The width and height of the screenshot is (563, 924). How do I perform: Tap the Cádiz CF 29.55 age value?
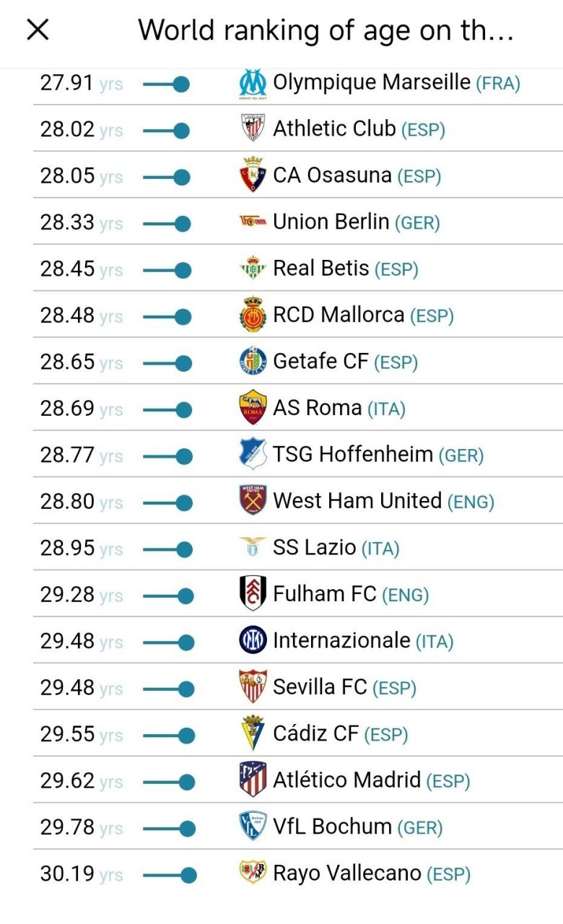tap(68, 734)
